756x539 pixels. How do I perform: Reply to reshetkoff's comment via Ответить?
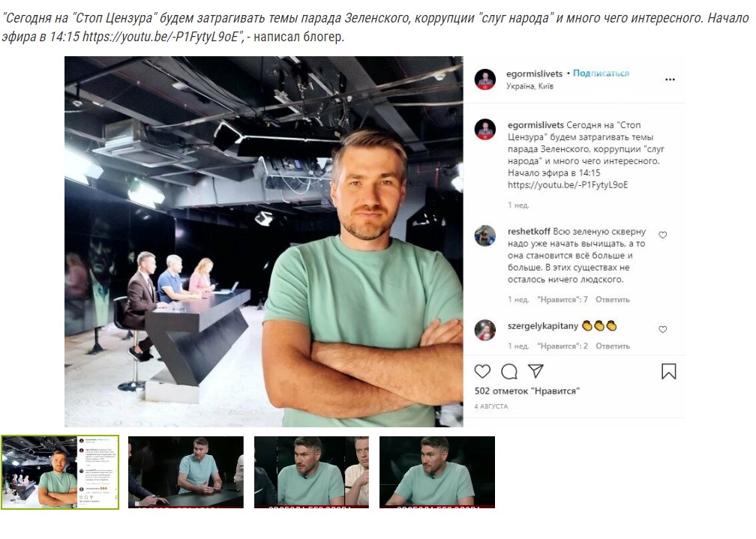click(x=612, y=299)
